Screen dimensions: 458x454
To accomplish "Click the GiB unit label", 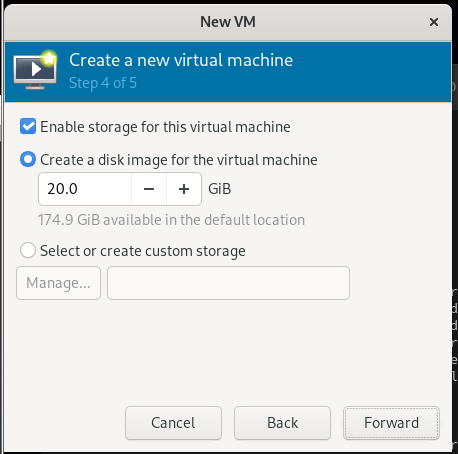I will click(x=220, y=189).
